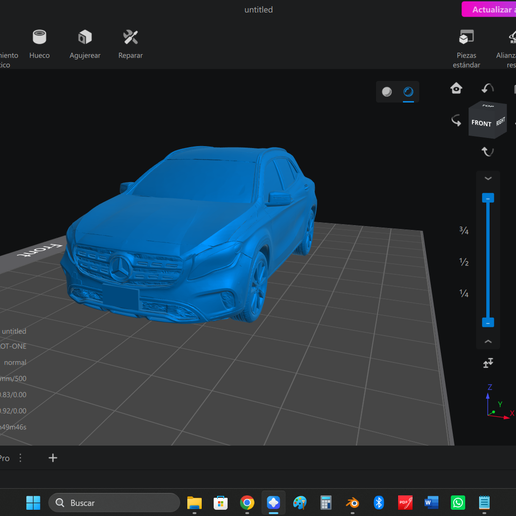Click the Buscar taskbar search field

[x=114, y=503]
